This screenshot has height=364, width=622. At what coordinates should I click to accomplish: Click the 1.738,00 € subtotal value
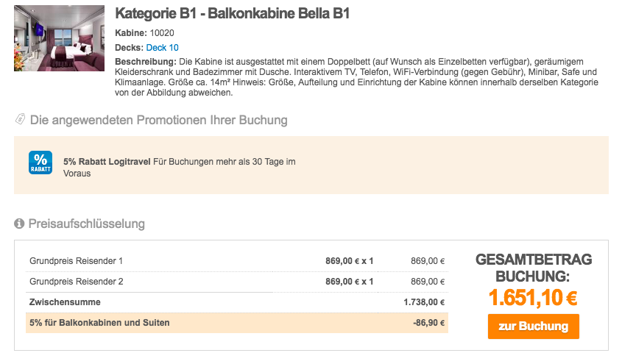pyautogui.click(x=424, y=302)
